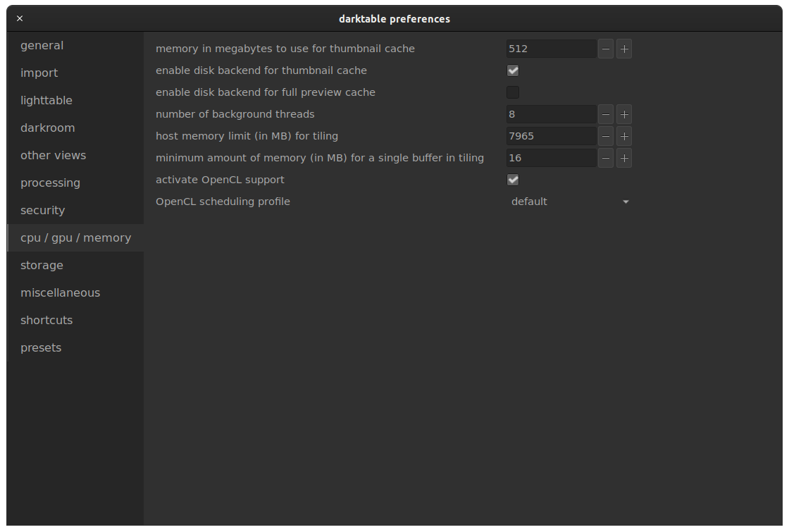This screenshot has width=789, height=532.
Task: Increase minimum memory for single tiling buffer
Action: 623,158
